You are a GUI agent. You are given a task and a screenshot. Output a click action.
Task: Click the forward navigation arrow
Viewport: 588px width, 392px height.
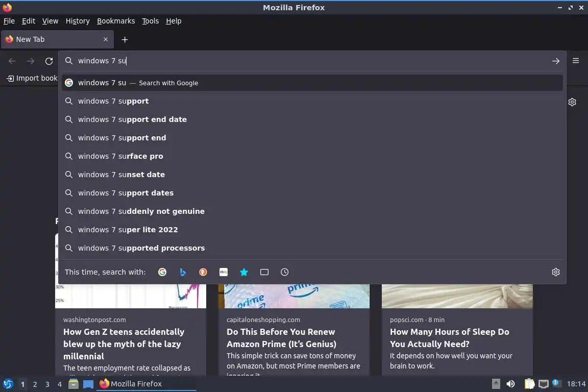click(31, 61)
